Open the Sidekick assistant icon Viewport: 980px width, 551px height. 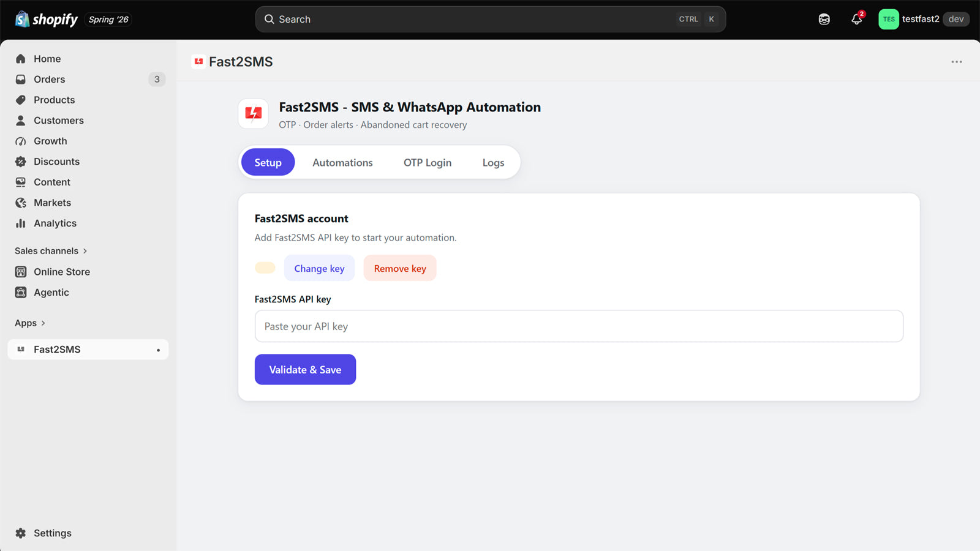824,20
